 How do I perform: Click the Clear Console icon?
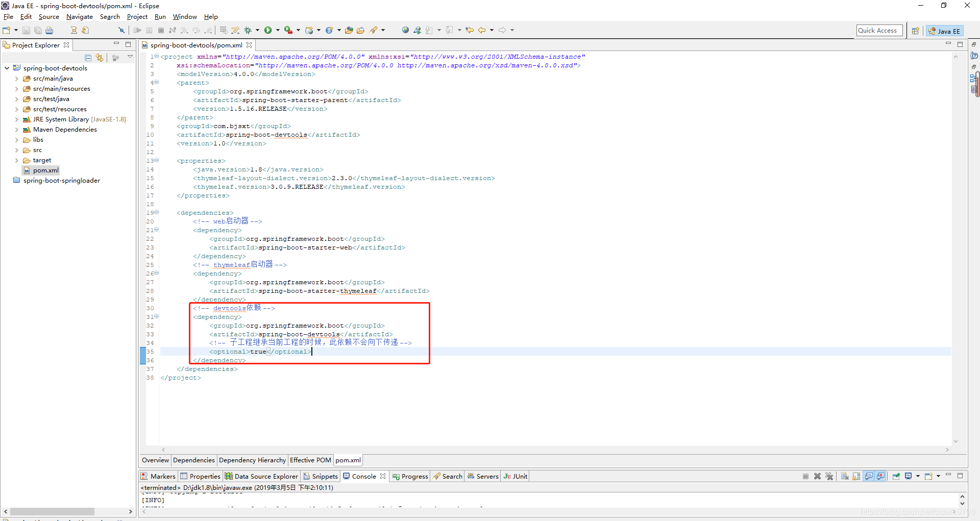(845, 476)
